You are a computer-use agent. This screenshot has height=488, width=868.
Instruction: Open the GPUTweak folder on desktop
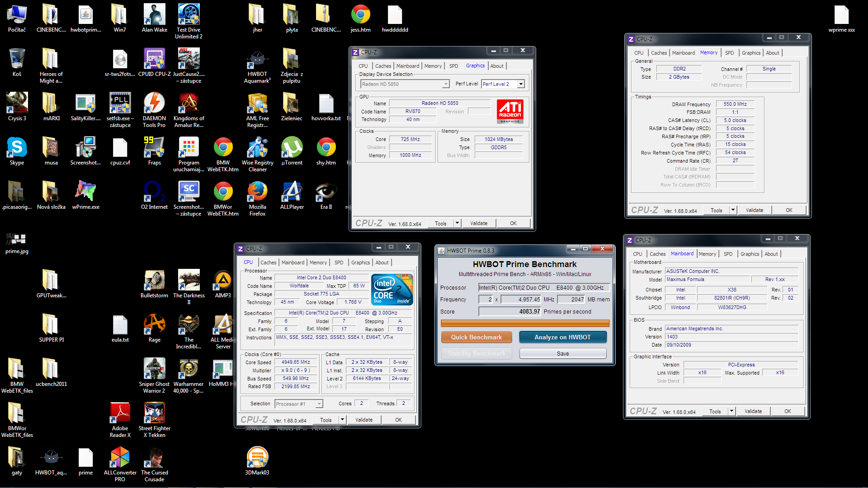[x=51, y=284]
